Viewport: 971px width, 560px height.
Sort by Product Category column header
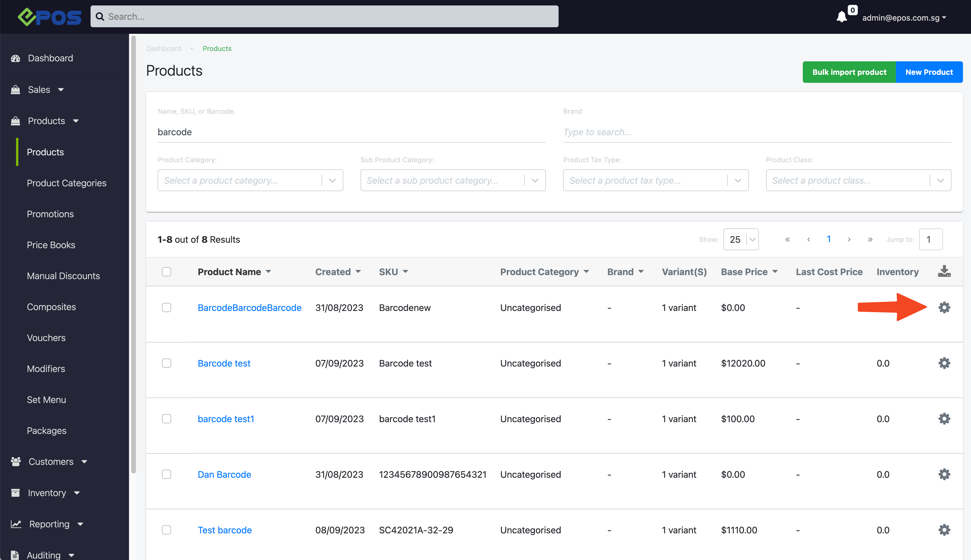click(545, 271)
